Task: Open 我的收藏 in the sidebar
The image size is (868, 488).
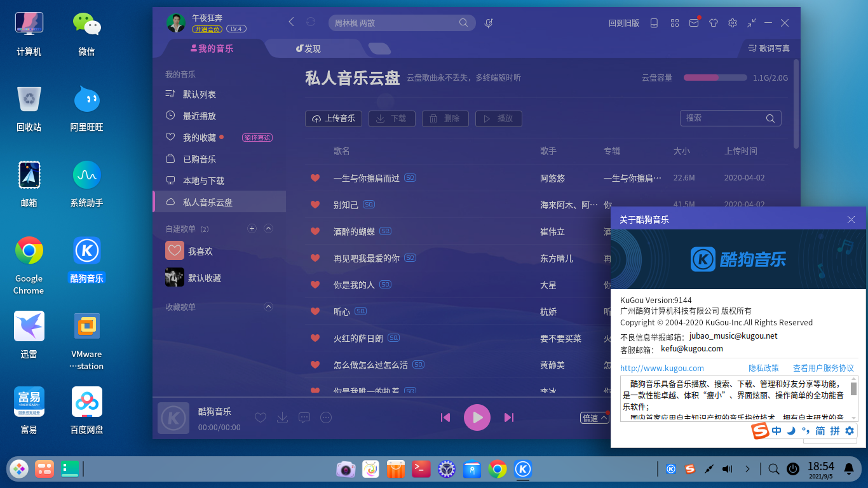Action: [219, 137]
